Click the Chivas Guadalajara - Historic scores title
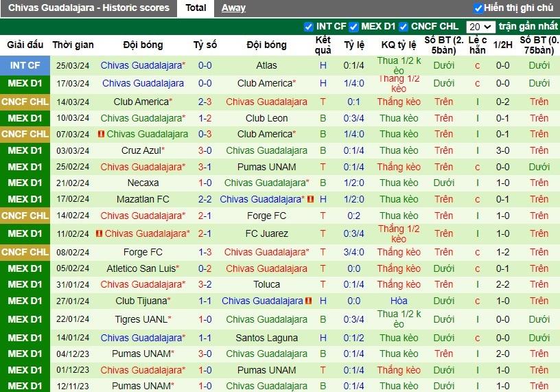The width and height of the screenshot is (560, 392). point(89,8)
